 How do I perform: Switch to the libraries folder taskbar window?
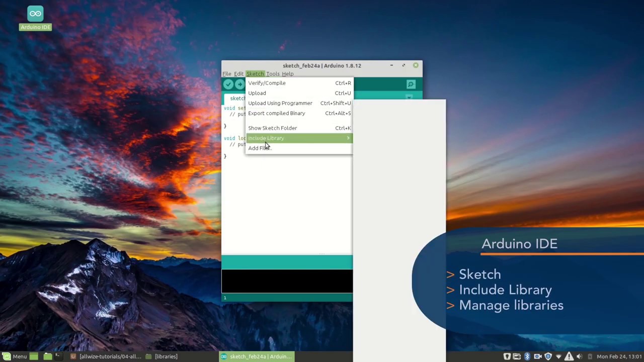[x=161, y=356]
